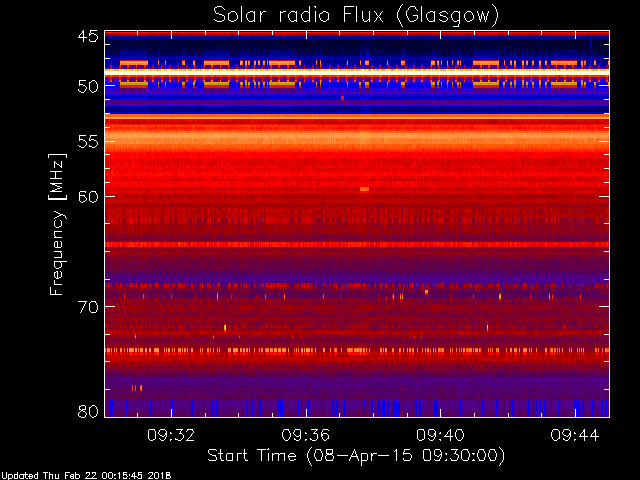
Task: Click the 09:32 time axis label
Action: pyautogui.click(x=171, y=435)
